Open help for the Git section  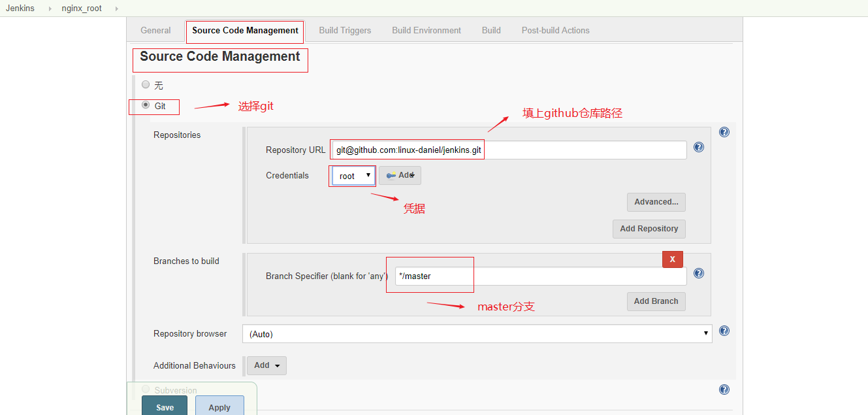click(x=724, y=132)
